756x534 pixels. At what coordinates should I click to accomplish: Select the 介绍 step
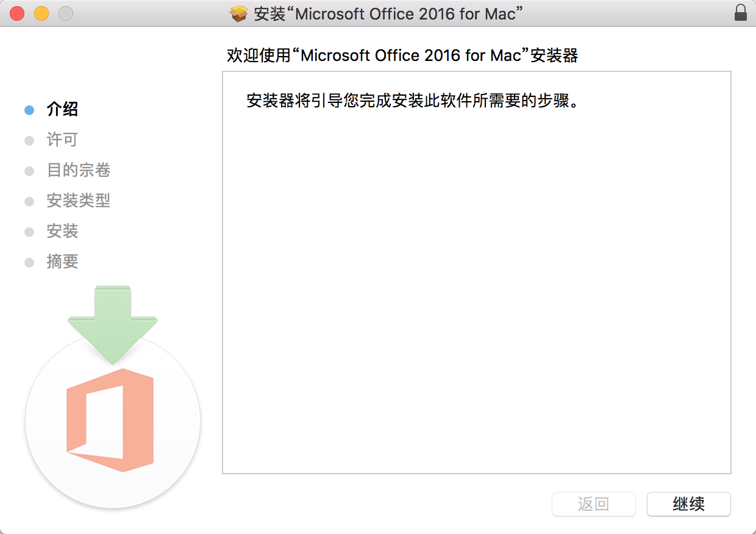pyautogui.click(x=62, y=110)
